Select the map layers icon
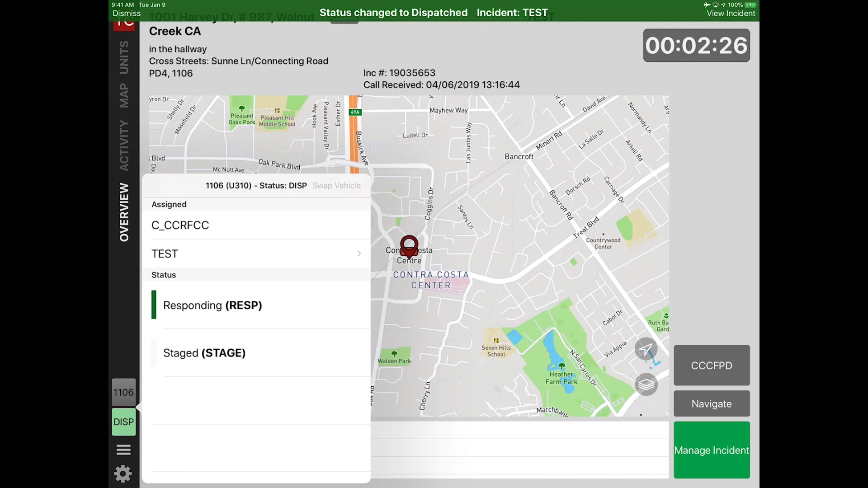The image size is (868, 488). (646, 385)
